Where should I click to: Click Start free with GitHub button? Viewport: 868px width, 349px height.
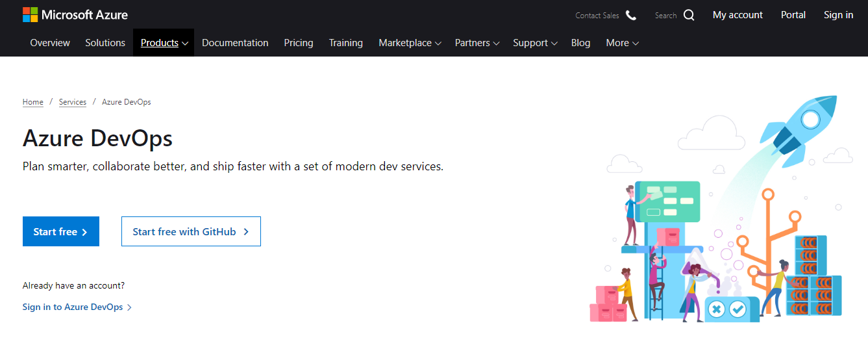pyautogui.click(x=191, y=231)
